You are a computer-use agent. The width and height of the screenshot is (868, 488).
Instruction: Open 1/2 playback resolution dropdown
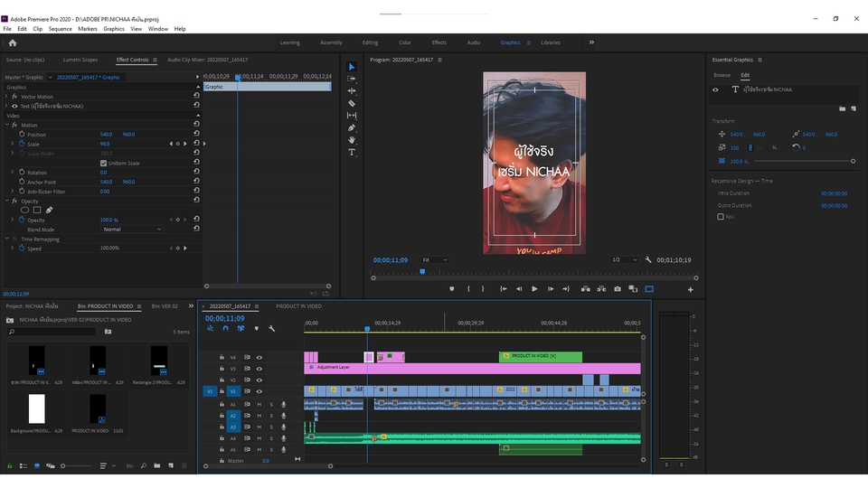[x=624, y=259]
